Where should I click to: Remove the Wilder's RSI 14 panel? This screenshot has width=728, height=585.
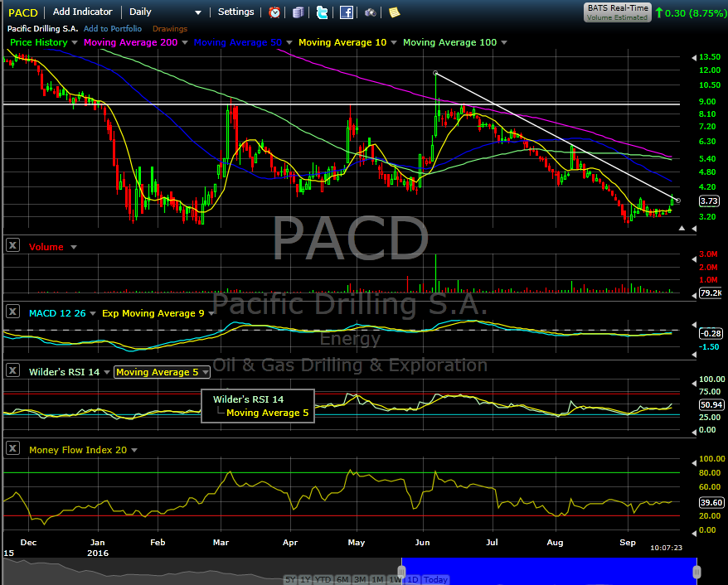tap(12, 371)
